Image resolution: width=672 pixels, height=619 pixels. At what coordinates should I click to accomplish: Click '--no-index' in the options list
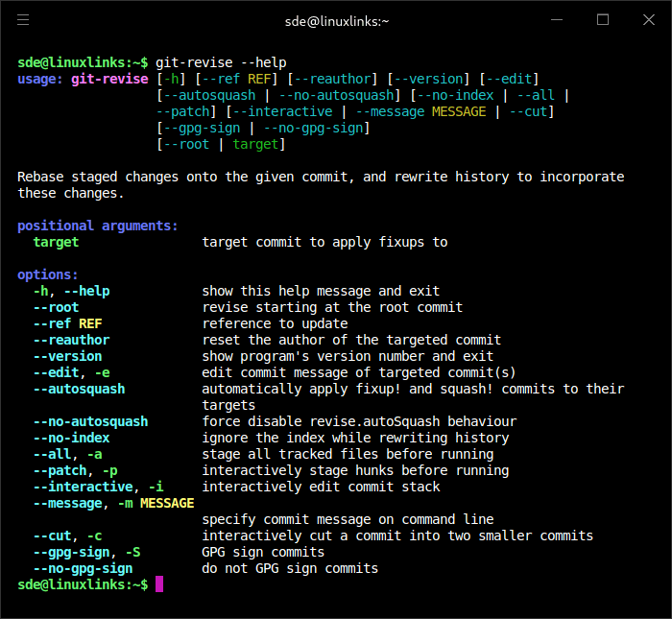click(72, 438)
